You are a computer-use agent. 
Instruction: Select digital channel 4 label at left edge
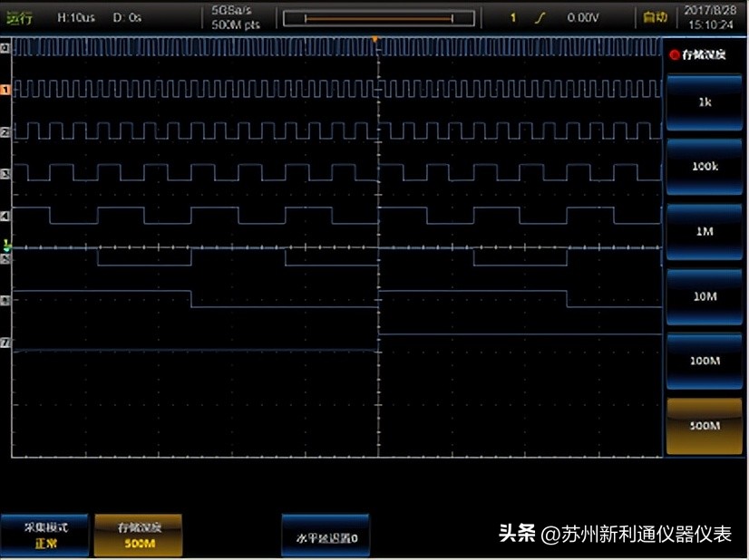coord(7,215)
